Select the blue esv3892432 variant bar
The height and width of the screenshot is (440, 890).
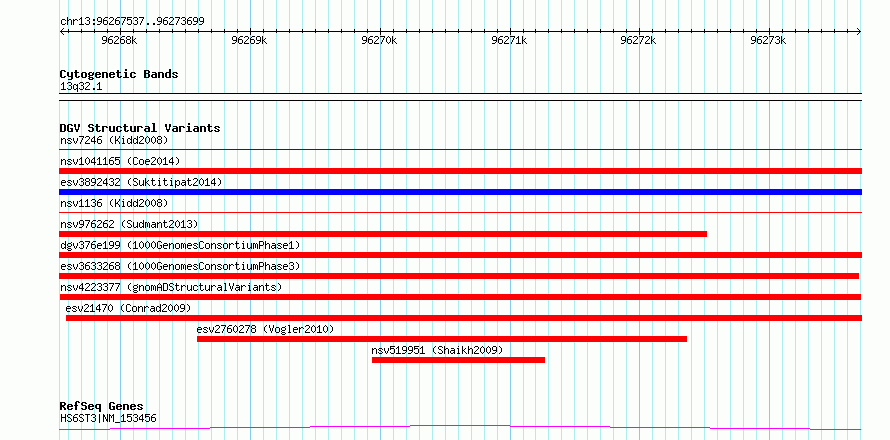[x=460, y=192]
